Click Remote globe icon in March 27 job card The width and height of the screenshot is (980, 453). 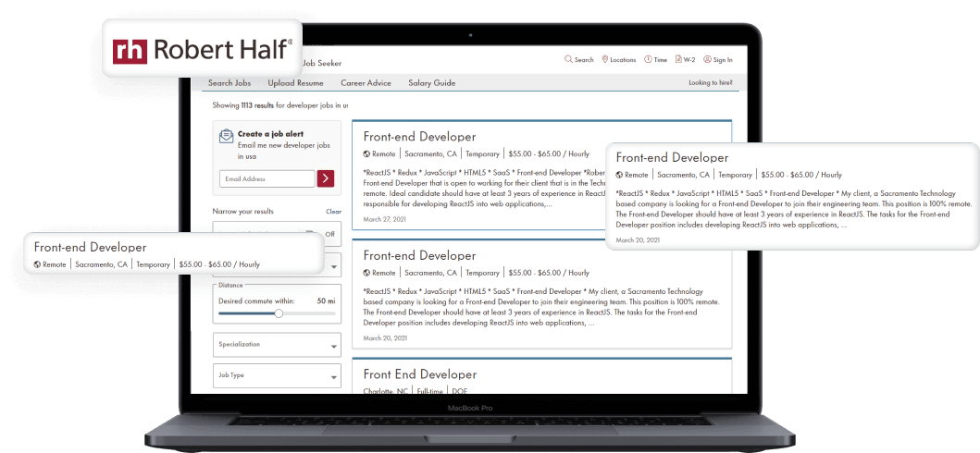click(x=366, y=153)
